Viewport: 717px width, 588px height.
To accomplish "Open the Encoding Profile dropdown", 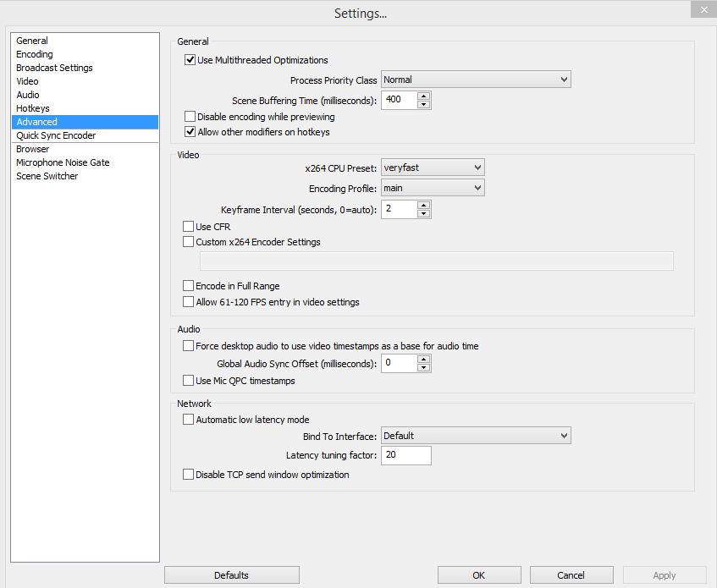I will click(x=433, y=188).
